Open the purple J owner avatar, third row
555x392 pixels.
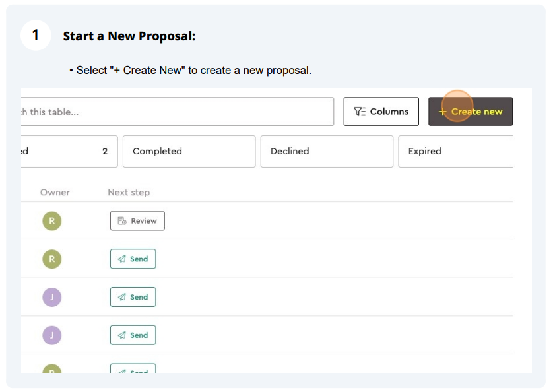[52, 297]
